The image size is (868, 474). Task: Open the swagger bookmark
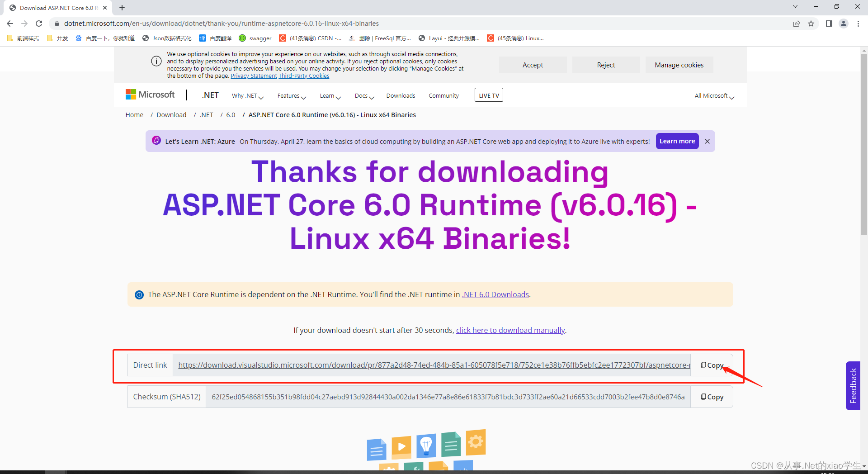tap(255, 38)
